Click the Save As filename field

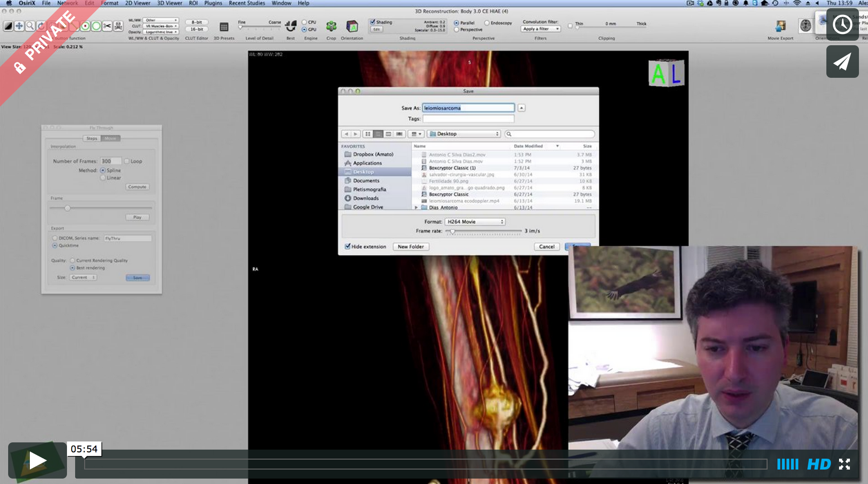468,108
